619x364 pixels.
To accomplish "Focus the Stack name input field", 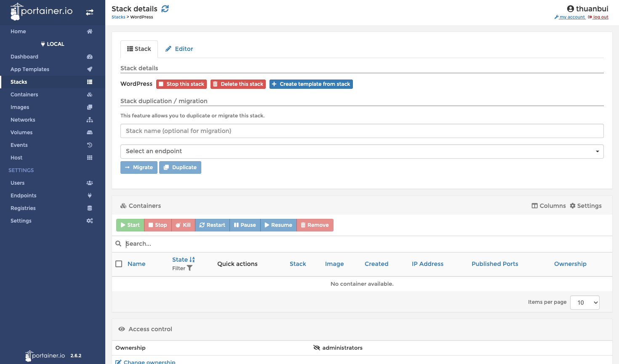I will [362, 131].
